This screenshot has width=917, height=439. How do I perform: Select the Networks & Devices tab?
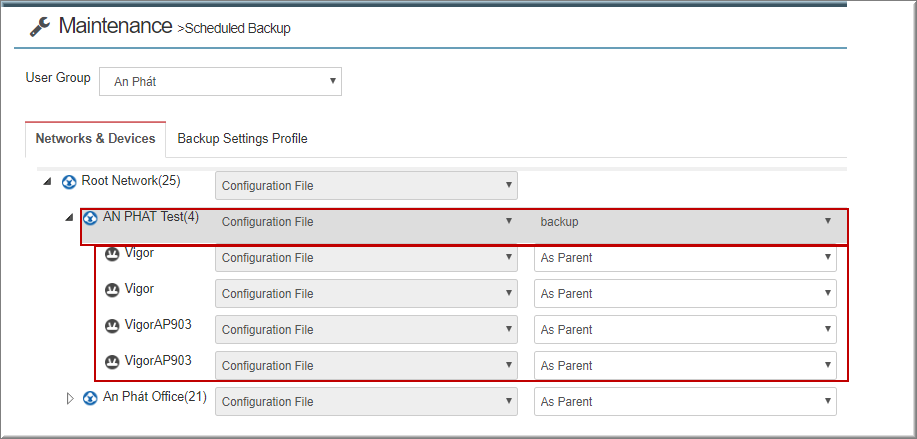(x=95, y=139)
